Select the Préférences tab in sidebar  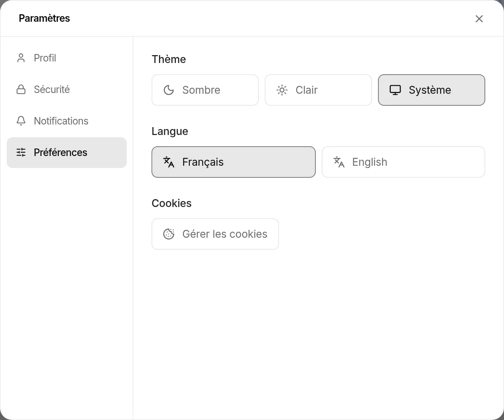point(67,153)
